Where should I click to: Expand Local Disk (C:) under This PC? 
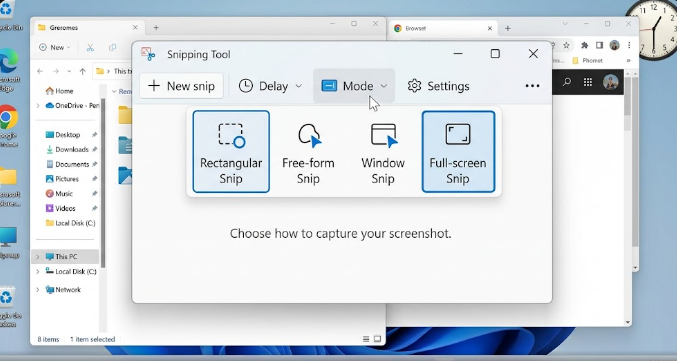pos(38,272)
